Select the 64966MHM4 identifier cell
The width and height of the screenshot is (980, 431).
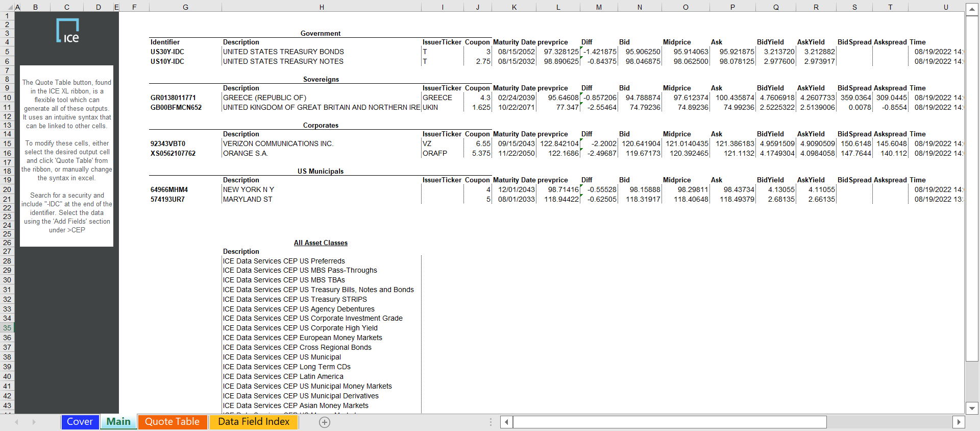tap(185, 189)
